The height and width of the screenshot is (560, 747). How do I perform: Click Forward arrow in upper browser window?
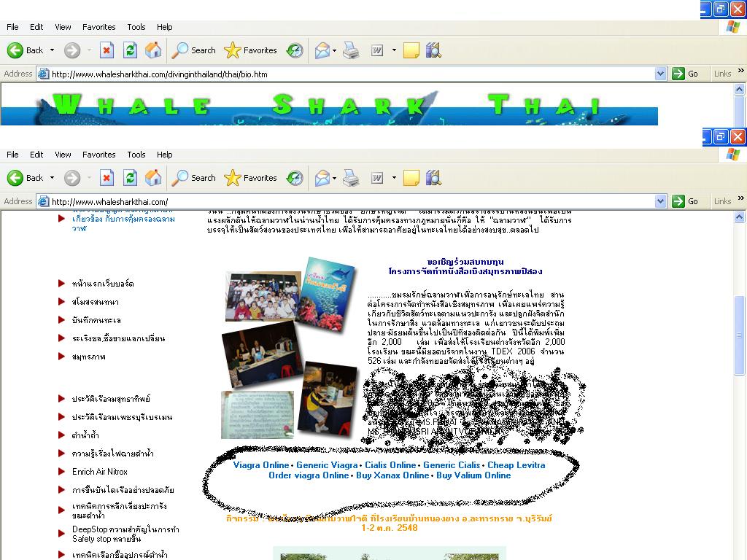[x=72, y=50]
